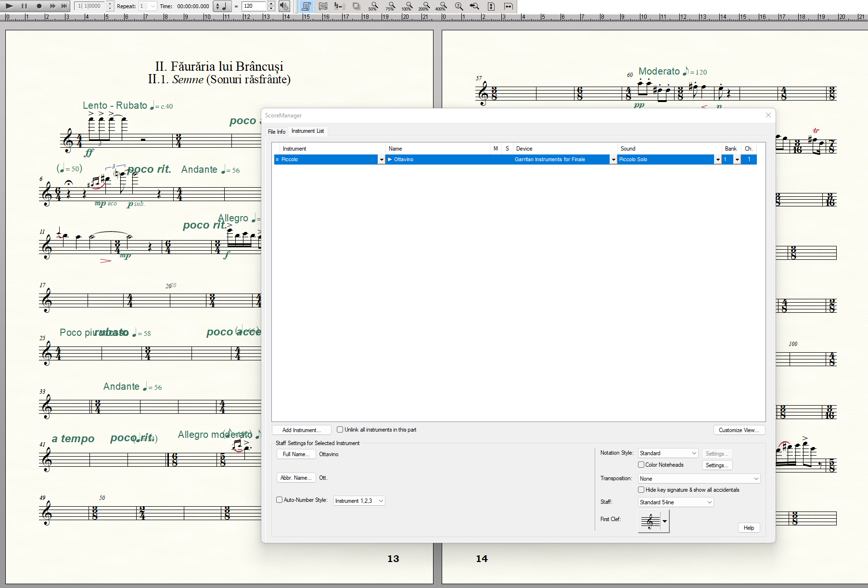Click the Customize View button
Screen dimensions: 868x588
739,430
